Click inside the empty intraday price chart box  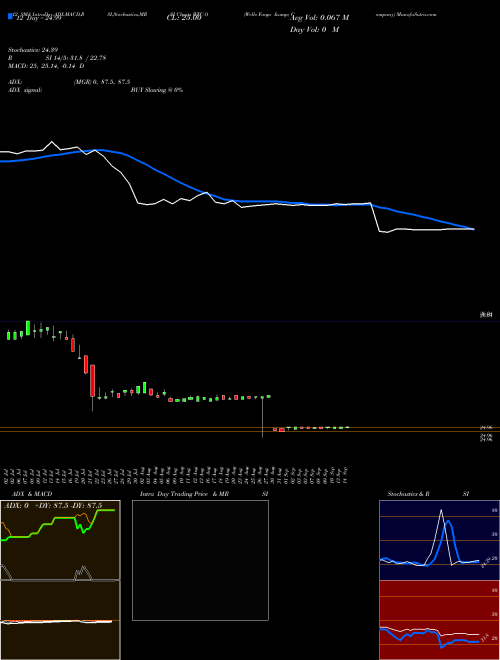coord(200,560)
